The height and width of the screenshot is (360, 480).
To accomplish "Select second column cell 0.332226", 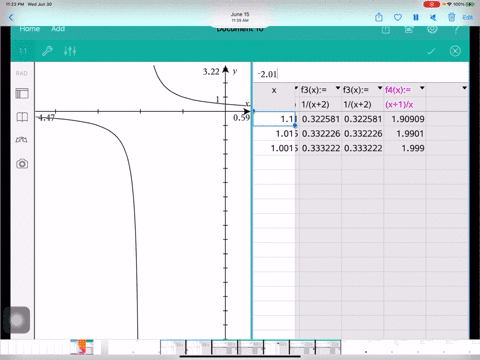I will (363, 134).
